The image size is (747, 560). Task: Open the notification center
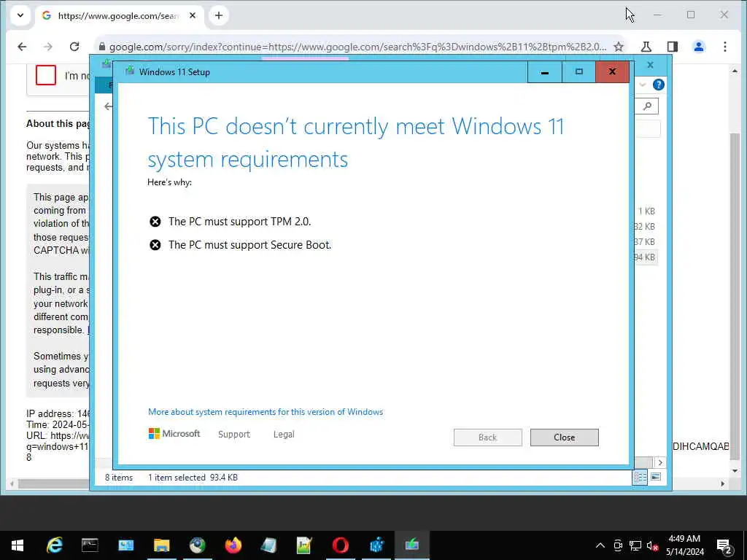(x=724, y=545)
